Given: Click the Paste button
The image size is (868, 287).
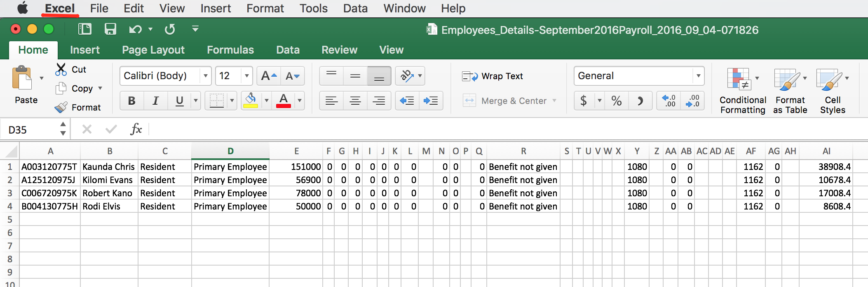Looking at the screenshot, I should tap(26, 85).
